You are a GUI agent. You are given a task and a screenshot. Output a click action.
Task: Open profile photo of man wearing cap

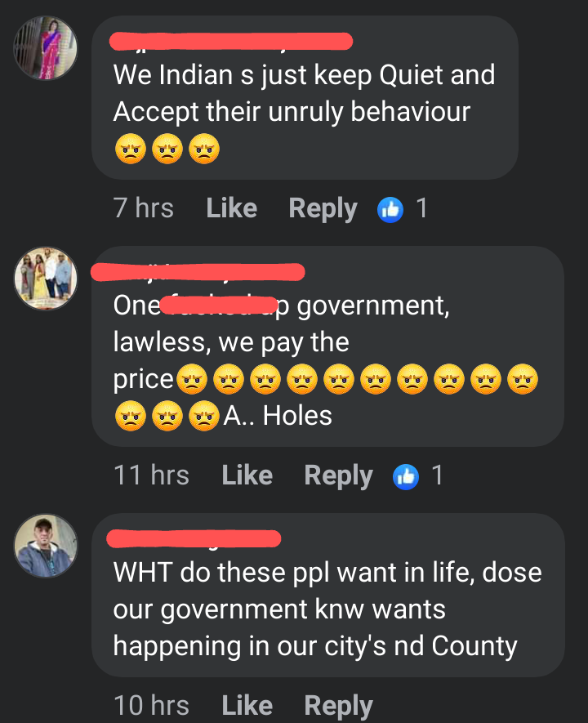(45, 546)
